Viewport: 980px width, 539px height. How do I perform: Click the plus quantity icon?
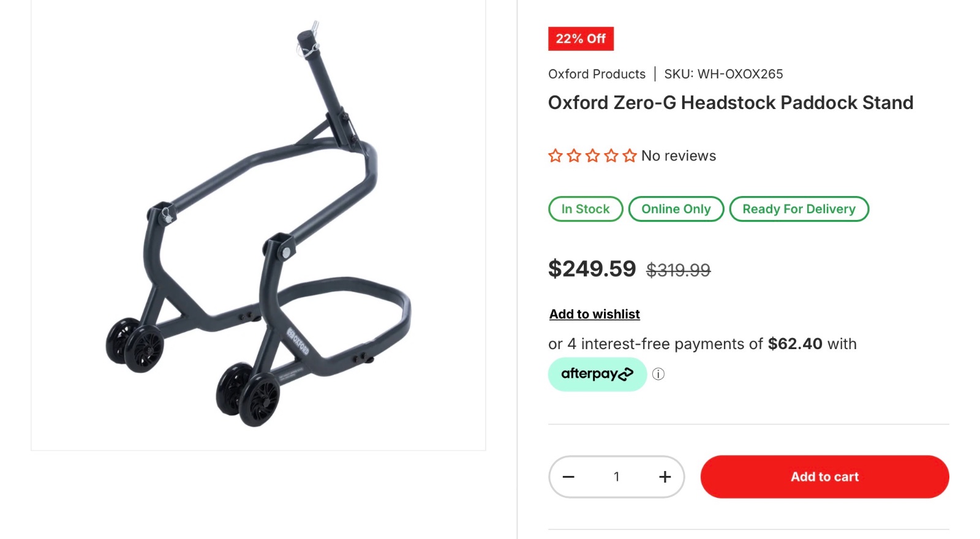(665, 477)
